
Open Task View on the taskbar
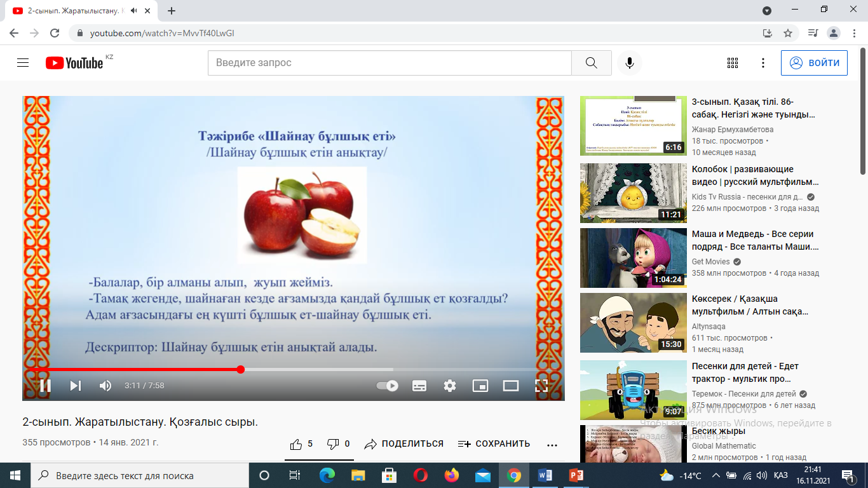(295, 475)
